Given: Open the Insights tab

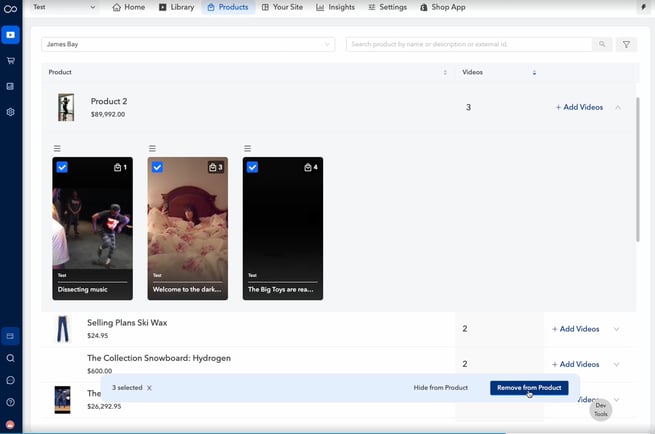Looking at the screenshot, I should 336,7.
